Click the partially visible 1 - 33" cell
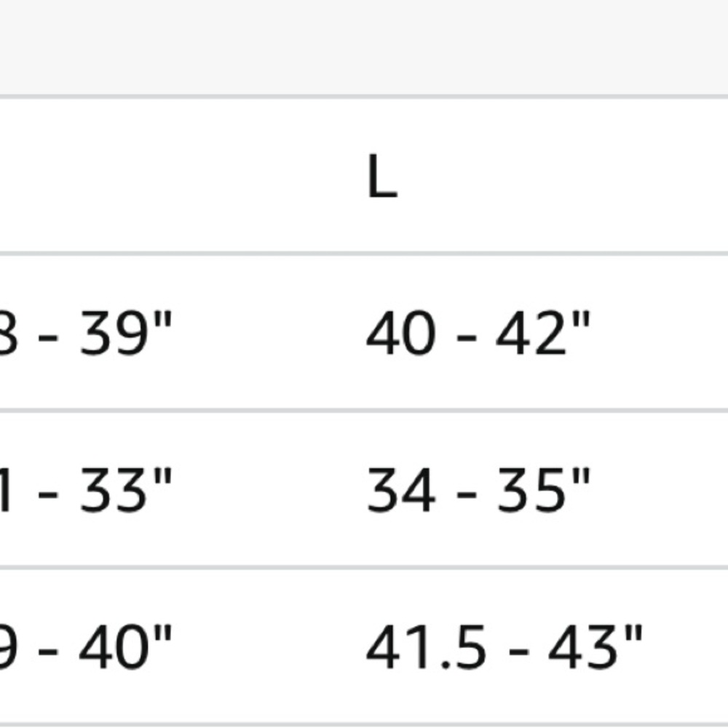The image size is (728, 728). (86, 490)
